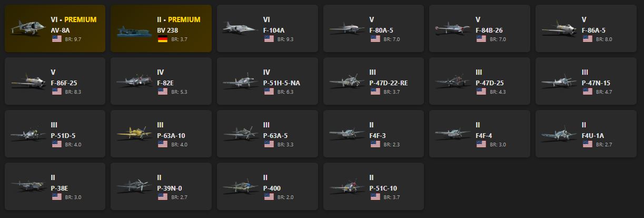Viewport: 644px width, 218px height.
Task: Select the F4U-1A Corsair icon
Action: tap(558, 134)
